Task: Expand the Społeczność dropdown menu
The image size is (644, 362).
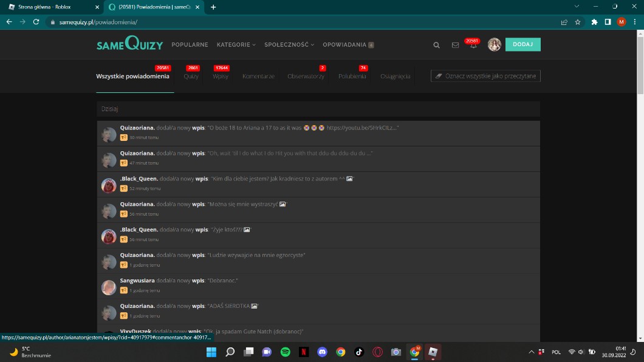Action: pyautogui.click(x=289, y=44)
